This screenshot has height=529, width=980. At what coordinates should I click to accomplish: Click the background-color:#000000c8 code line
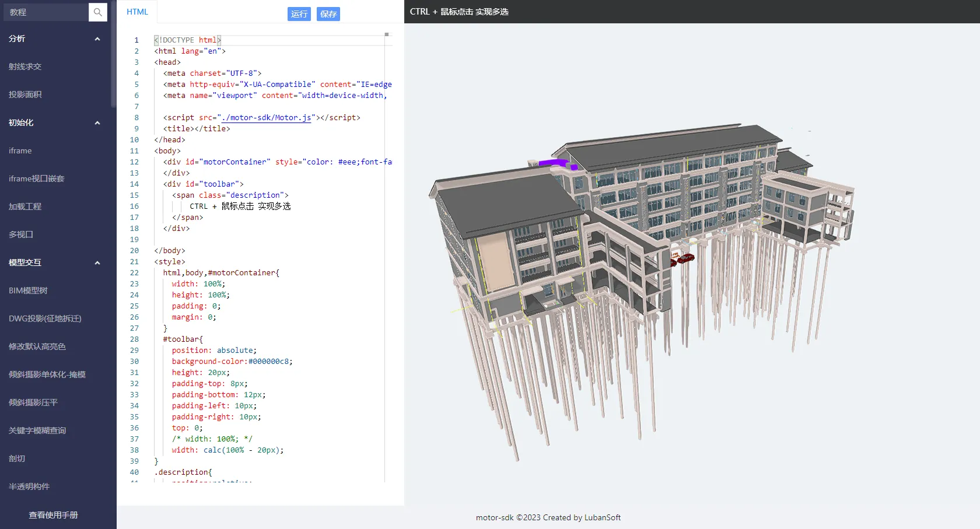232,362
